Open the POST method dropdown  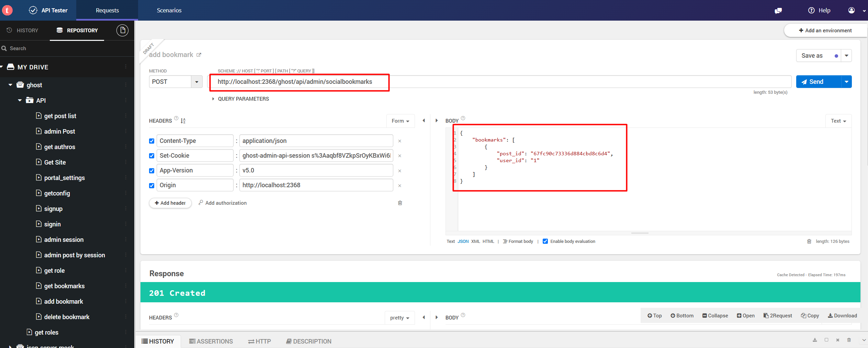pos(196,82)
